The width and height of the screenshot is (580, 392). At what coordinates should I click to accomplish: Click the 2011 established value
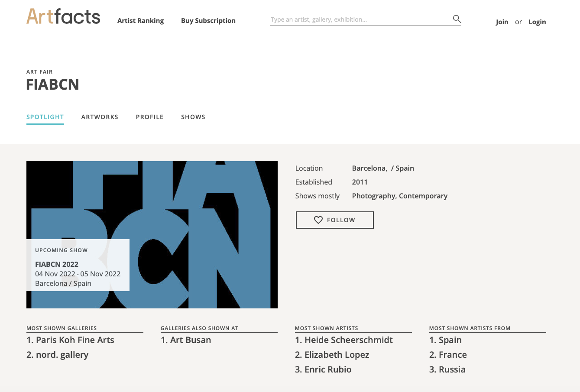(360, 182)
